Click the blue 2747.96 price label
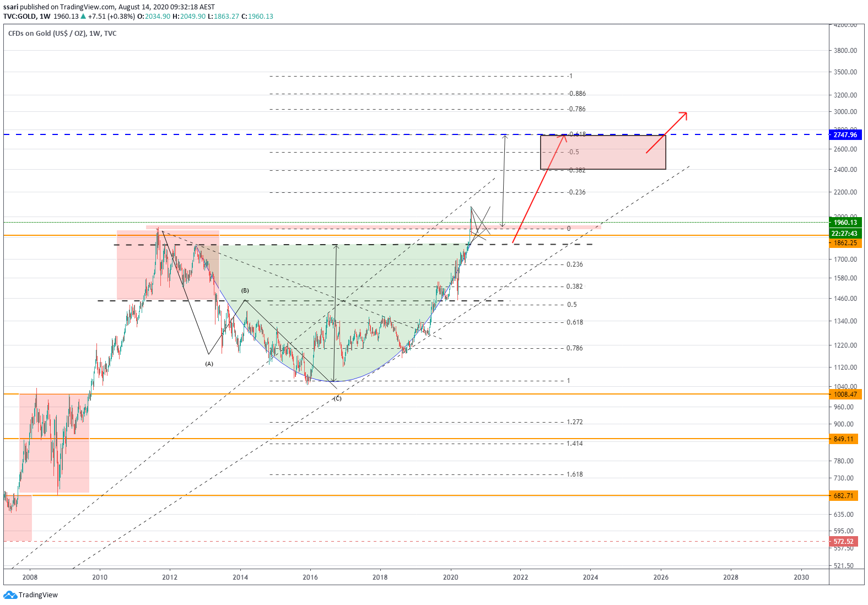Viewport: 868px width, 605px height. (845, 135)
